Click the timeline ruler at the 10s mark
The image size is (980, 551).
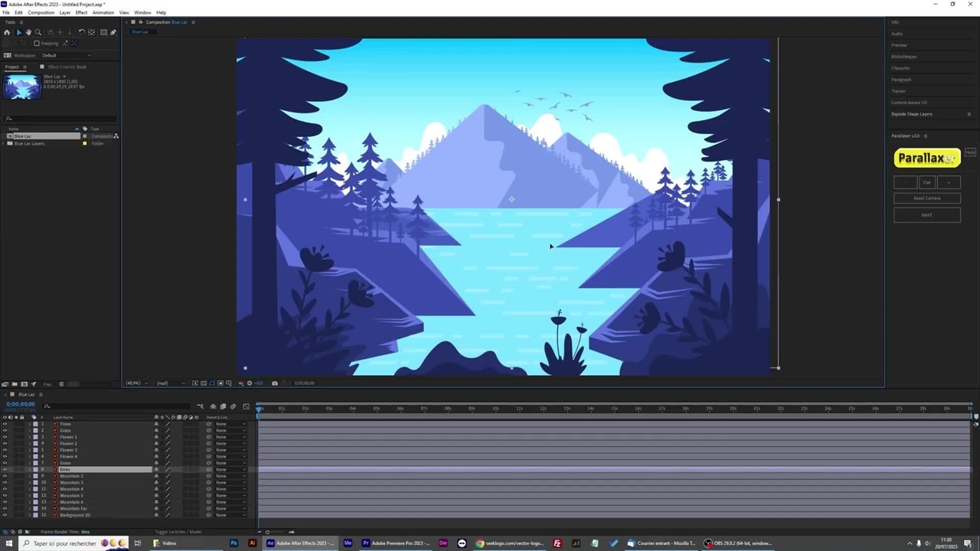(x=495, y=409)
